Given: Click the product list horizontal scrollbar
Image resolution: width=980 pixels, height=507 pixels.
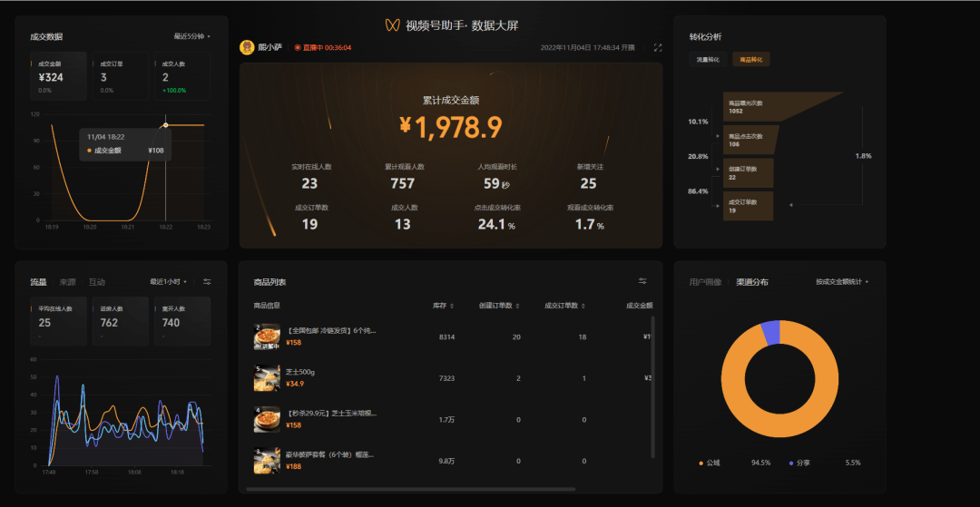Looking at the screenshot, I should (x=408, y=489).
